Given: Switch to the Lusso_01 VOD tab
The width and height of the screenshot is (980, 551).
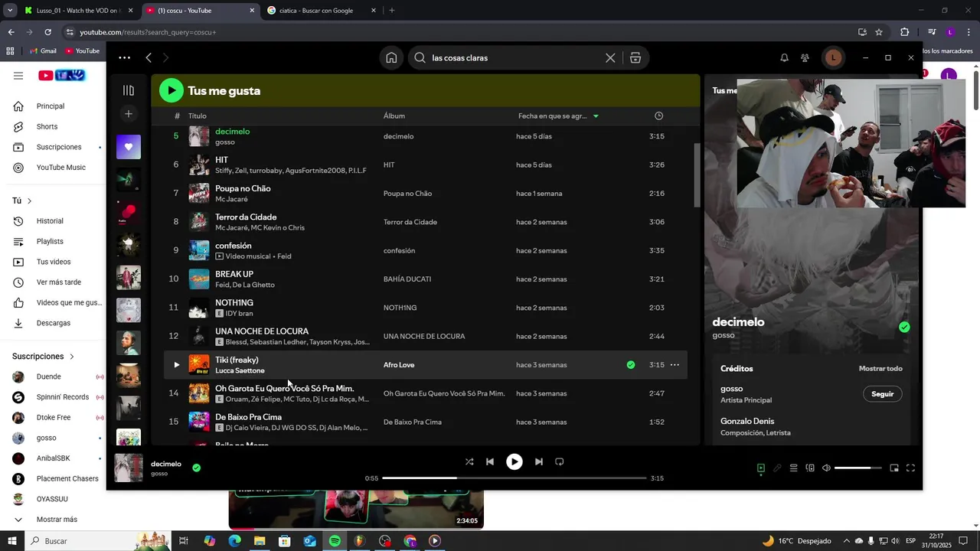Looking at the screenshot, I should tap(78, 11).
